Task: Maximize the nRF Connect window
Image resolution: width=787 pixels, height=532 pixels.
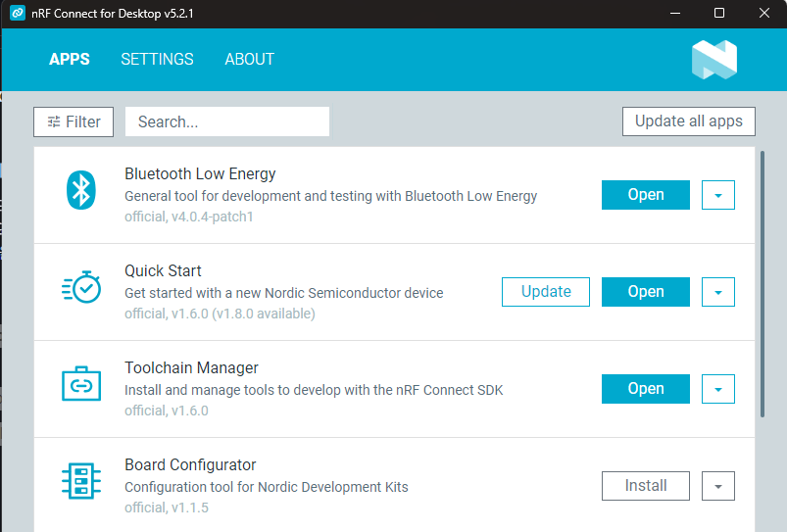Action: pyautogui.click(x=719, y=13)
